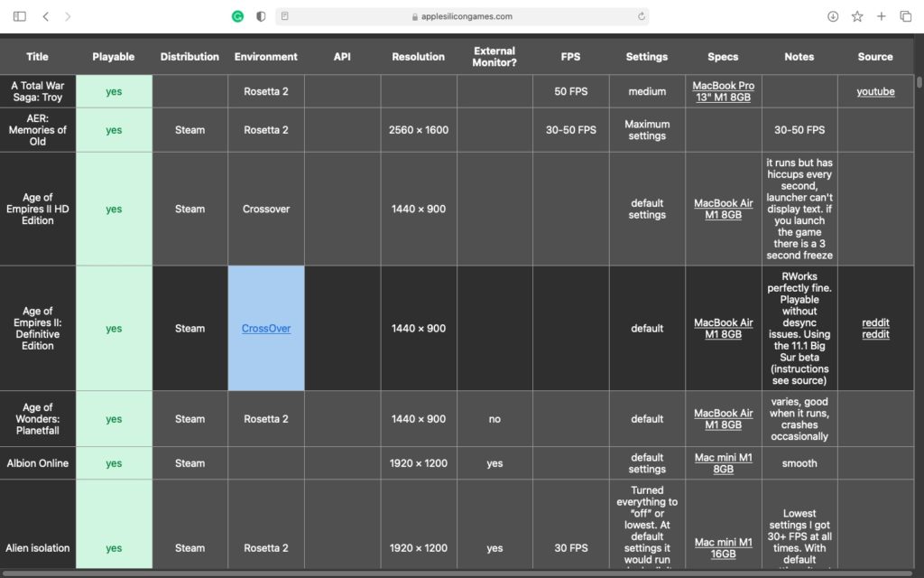Show Reader view from address bar
924x578 pixels.
(x=285, y=16)
